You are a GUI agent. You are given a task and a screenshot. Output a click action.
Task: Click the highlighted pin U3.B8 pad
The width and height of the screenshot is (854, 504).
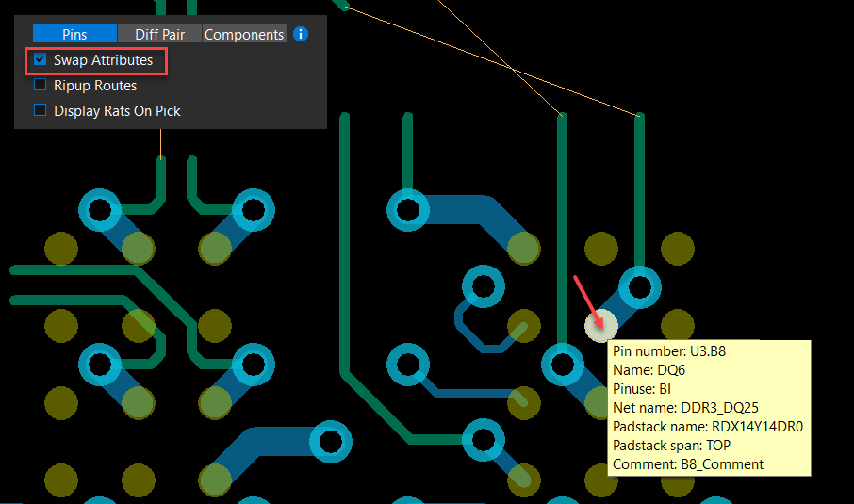(x=601, y=326)
